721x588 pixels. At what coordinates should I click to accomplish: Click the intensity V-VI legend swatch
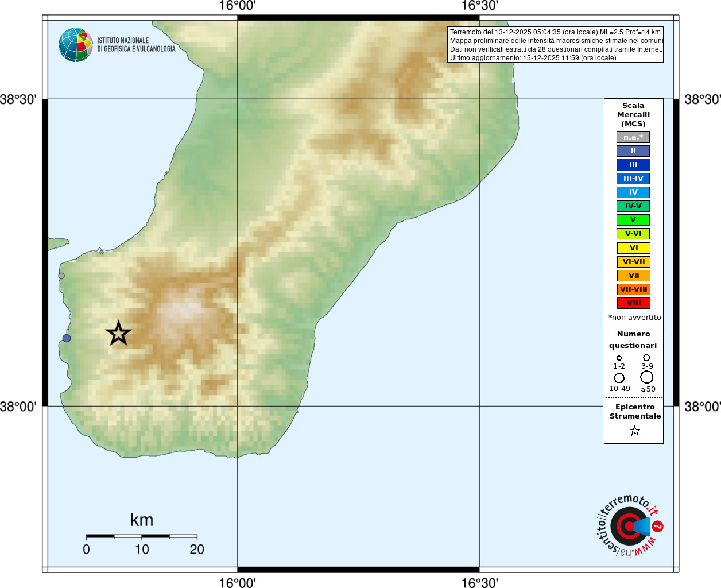[633, 234]
